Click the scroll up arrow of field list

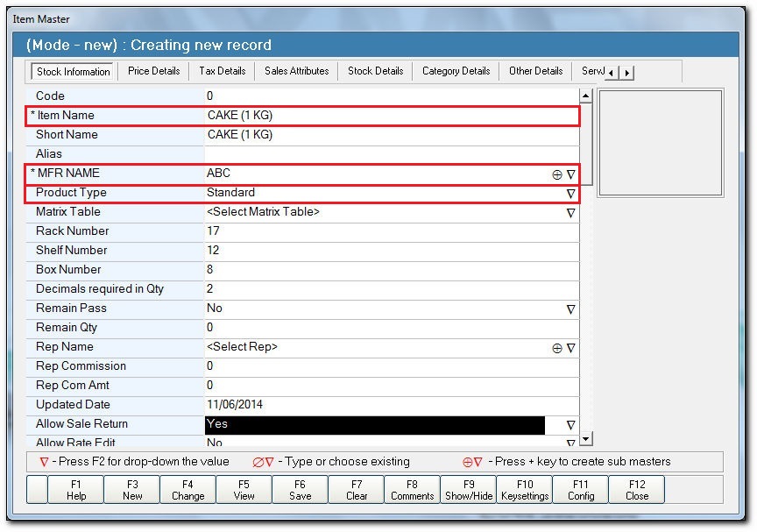coord(585,96)
